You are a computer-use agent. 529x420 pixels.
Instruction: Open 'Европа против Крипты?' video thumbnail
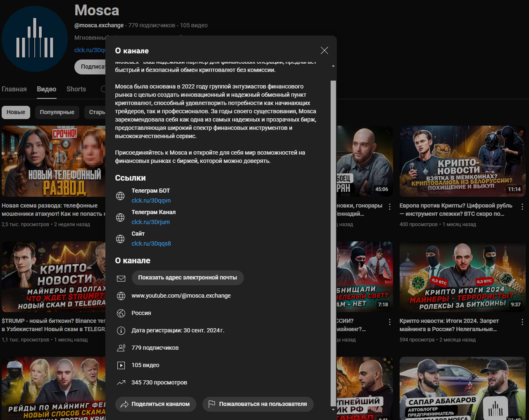click(462, 161)
